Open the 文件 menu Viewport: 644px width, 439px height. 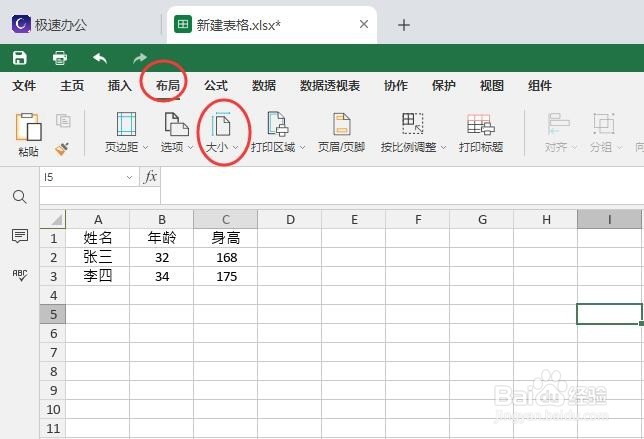[24, 85]
